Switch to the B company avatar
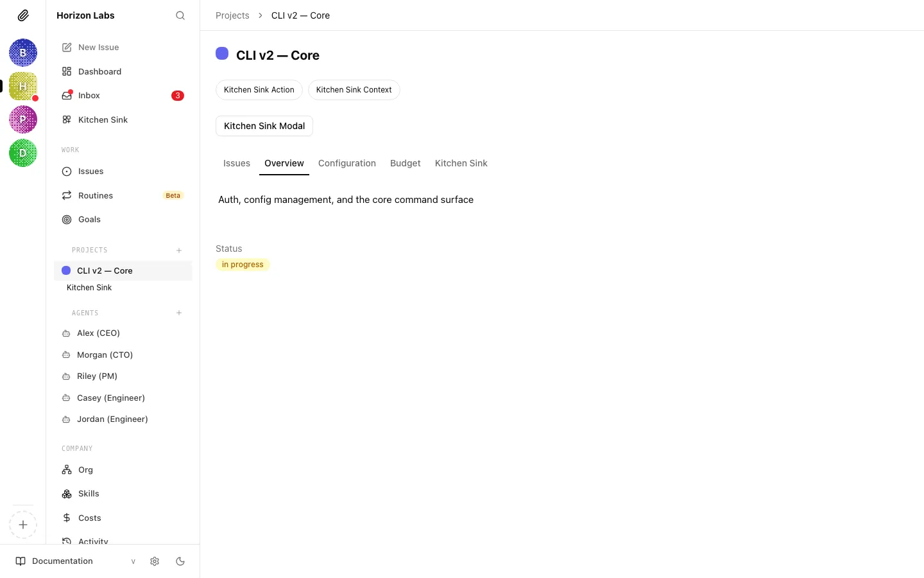This screenshot has height=578, width=924. 23,53
